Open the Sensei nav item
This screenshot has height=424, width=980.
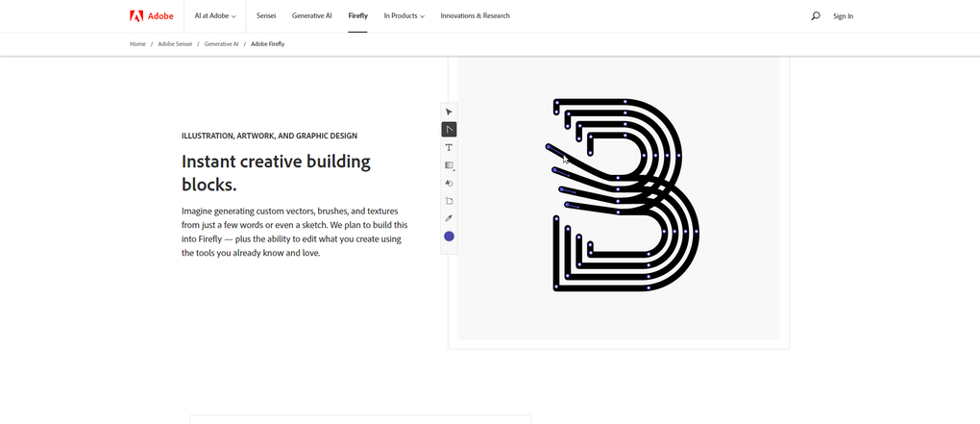[266, 16]
